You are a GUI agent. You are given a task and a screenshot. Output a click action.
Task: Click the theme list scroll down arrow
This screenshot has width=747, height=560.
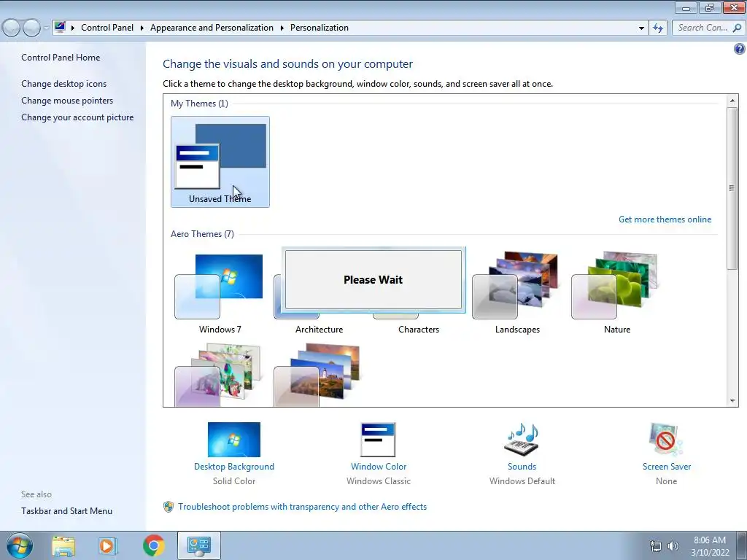click(732, 401)
